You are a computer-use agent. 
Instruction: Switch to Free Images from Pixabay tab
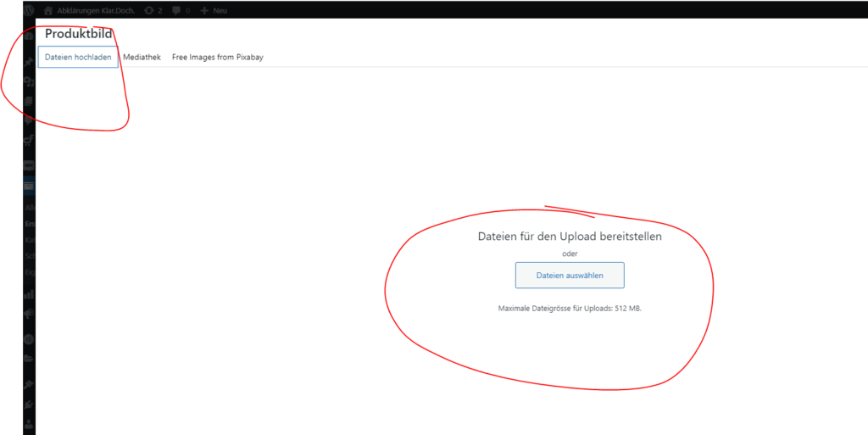pos(217,57)
